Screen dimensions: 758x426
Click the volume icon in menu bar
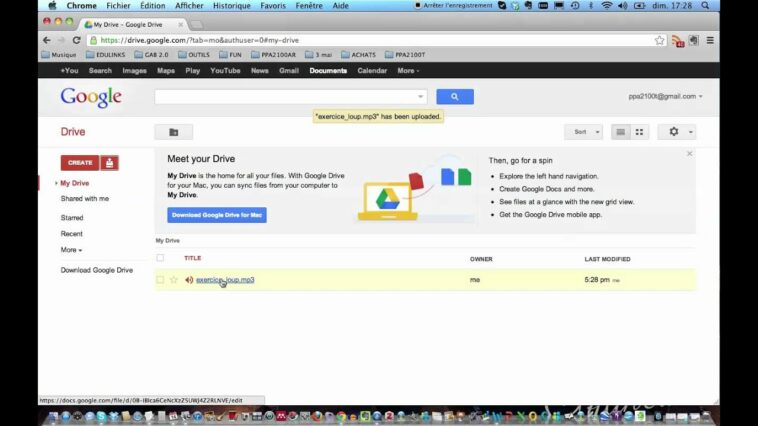623,6
